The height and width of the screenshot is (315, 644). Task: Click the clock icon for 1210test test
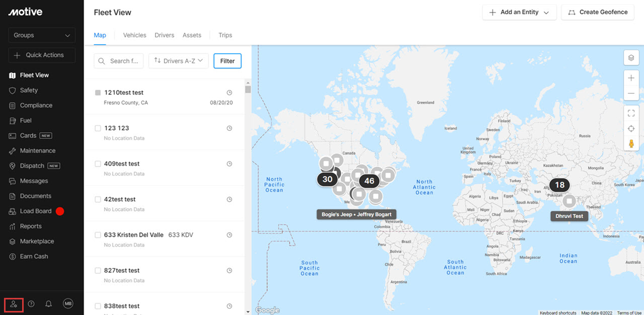(x=229, y=93)
